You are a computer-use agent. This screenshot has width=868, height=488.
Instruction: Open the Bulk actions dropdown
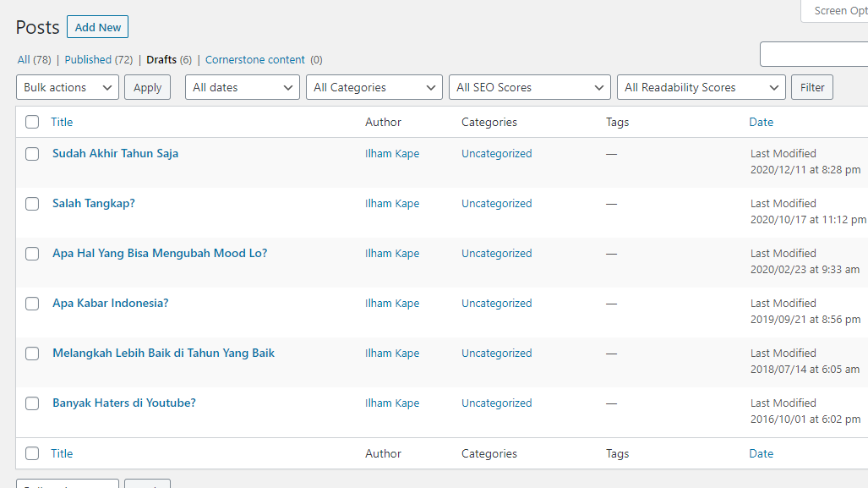point(68,88)
